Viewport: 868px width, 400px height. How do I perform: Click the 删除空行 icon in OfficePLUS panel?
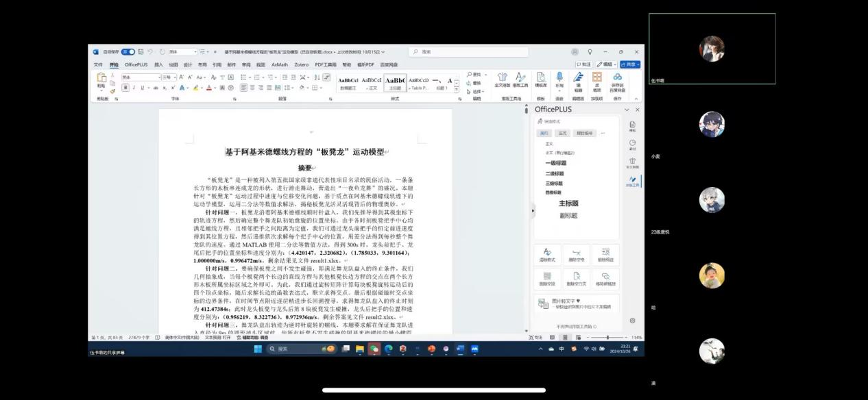[x=546, y=277]
